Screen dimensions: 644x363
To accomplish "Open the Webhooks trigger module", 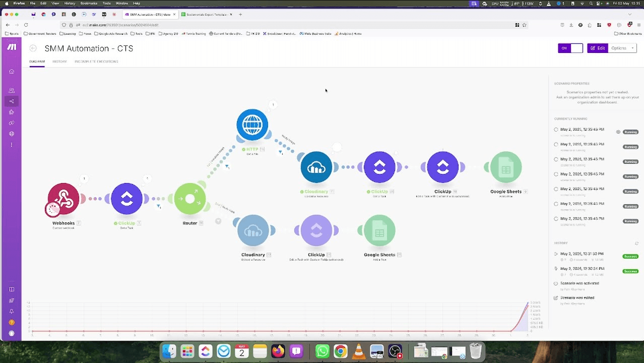I will pos(63,199).
